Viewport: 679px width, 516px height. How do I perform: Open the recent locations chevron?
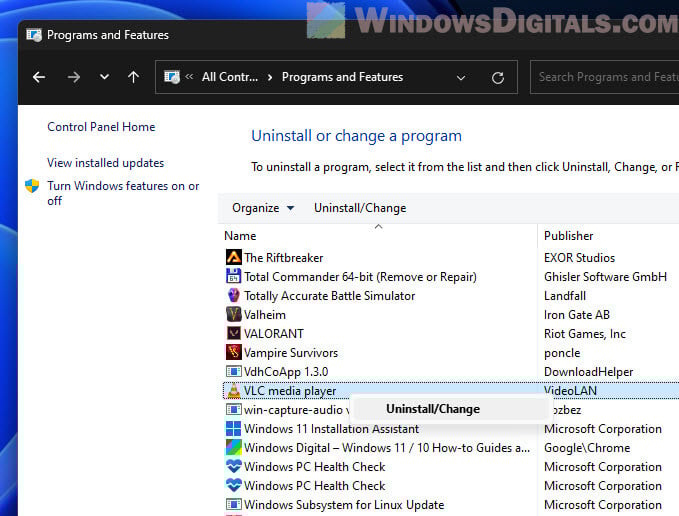[104, 77]
